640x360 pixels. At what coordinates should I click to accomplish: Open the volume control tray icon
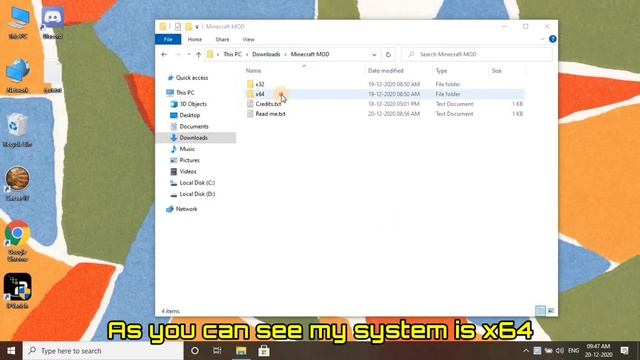tap(560, 351)
